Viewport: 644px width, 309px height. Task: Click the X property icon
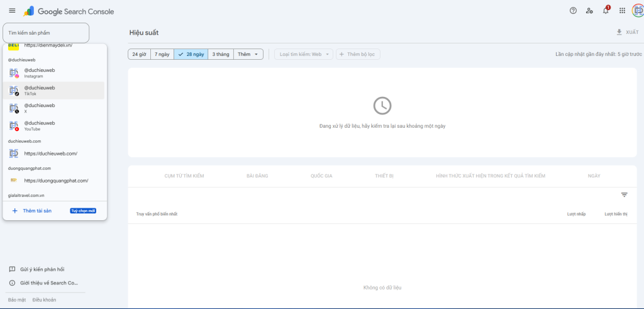coord(14,108)
